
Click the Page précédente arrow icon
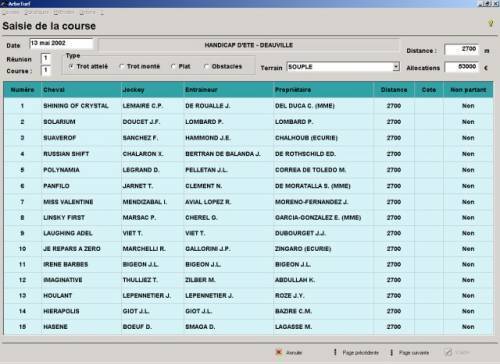coord(335,352)
